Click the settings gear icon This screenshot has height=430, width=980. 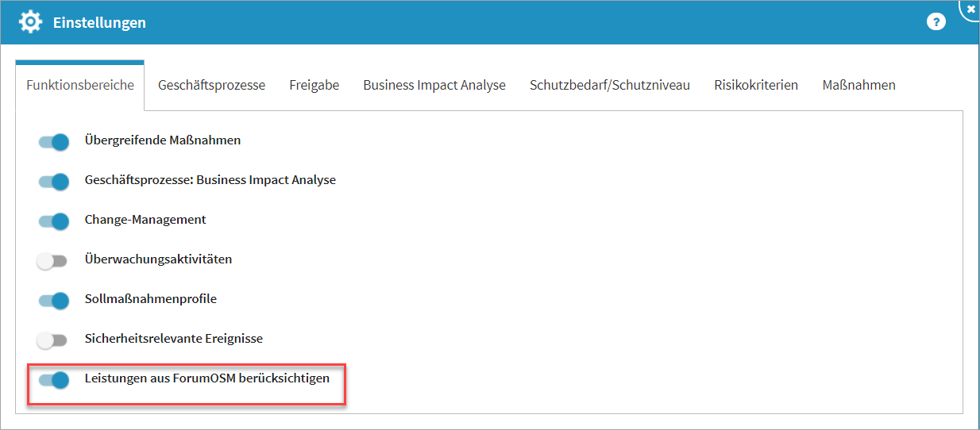(x=31, y=22)
